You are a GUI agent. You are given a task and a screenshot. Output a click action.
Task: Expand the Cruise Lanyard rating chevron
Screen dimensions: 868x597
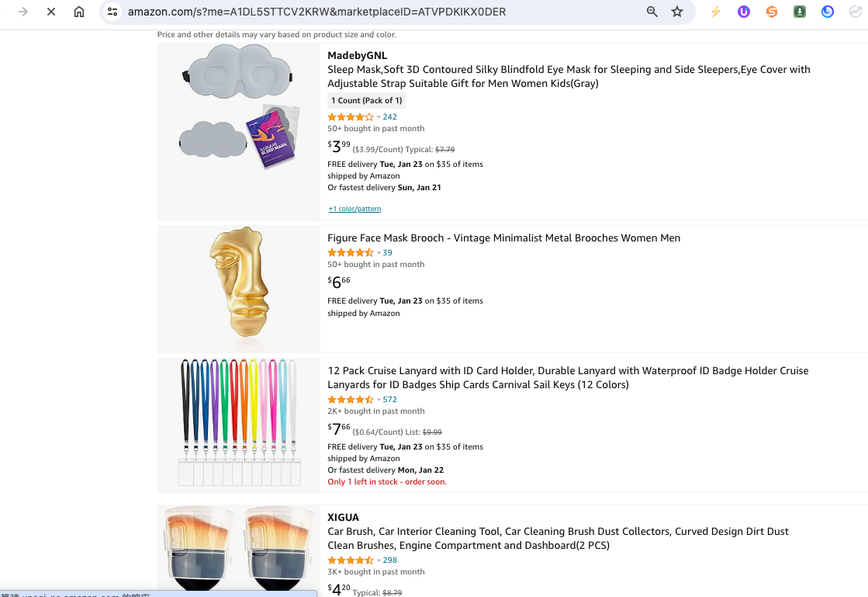(379, 400)
